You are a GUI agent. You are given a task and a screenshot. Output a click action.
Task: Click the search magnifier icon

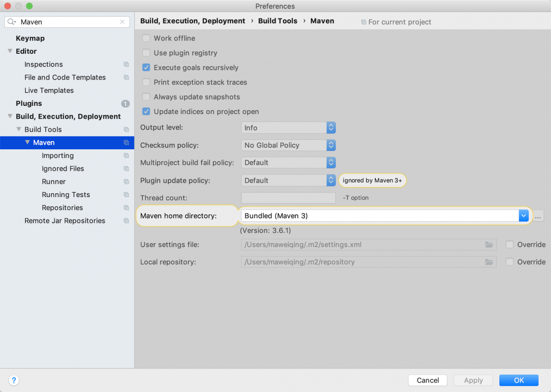coord(12,22)
